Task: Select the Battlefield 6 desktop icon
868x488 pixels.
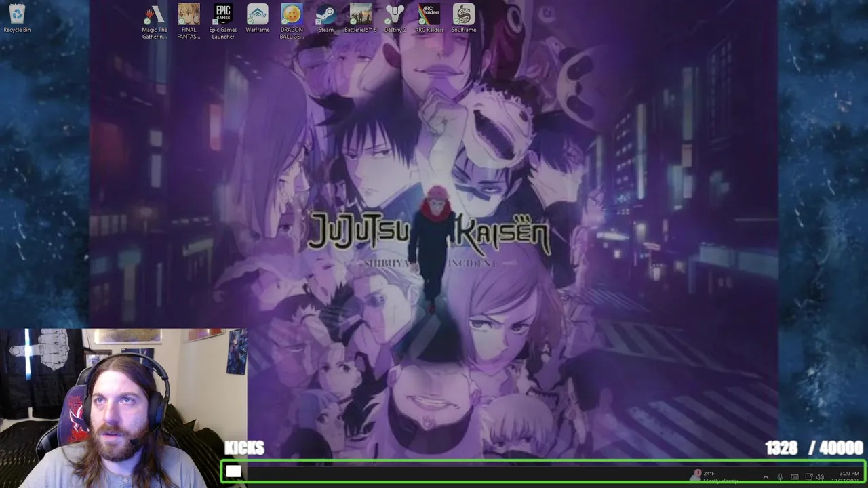Action: click(x=360, y=18)
